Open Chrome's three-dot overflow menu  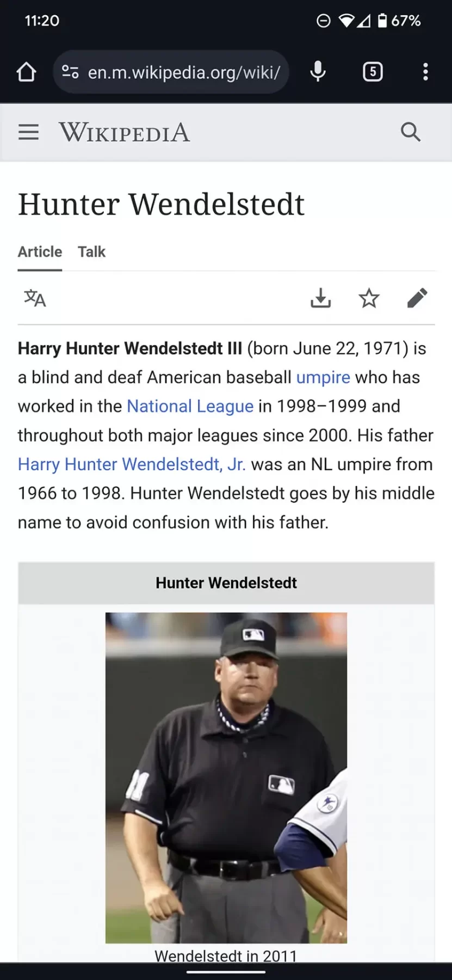tap(425, 72)
